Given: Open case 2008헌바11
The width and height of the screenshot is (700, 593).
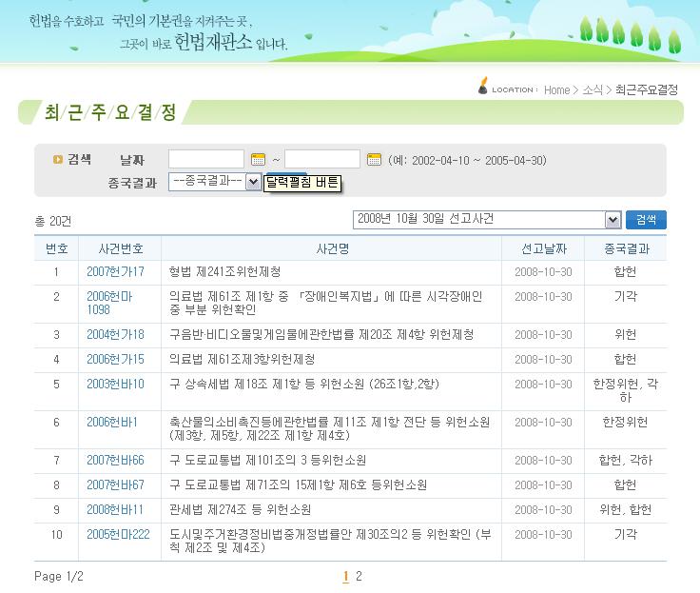Looking at the screenshot, I should pyautogui.click(x=115, y=510).
